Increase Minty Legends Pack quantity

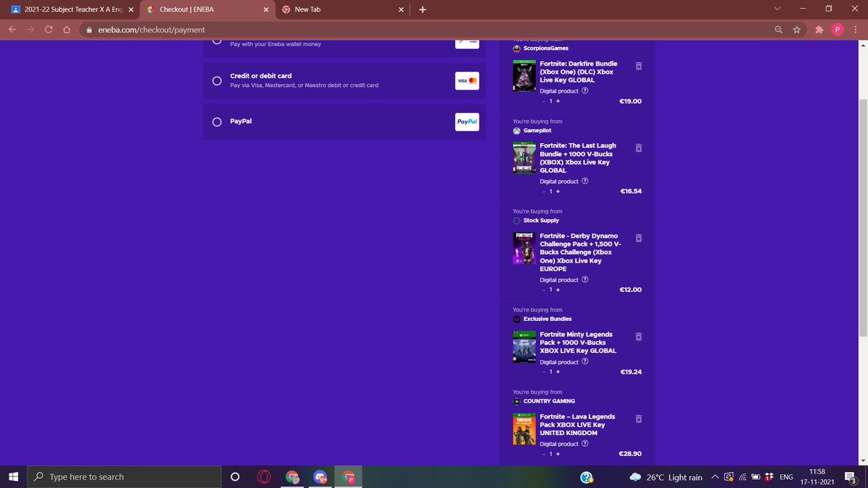click(558, 372)
